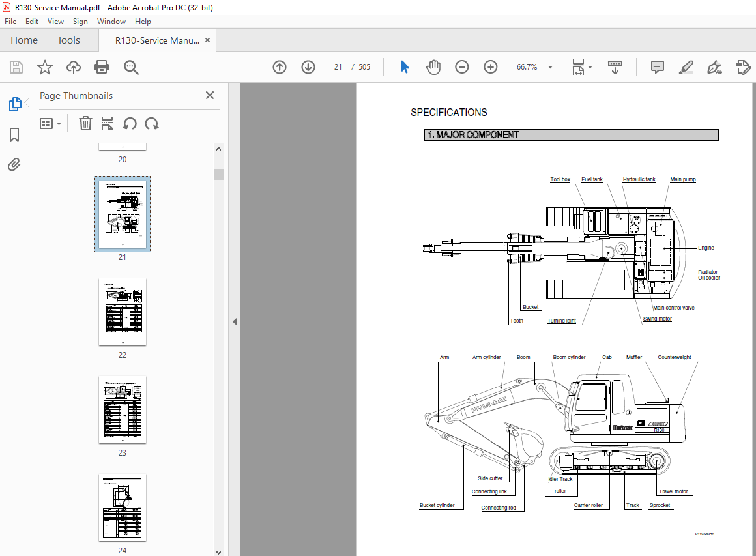Open thumbnail options dropdown

click(50, 123)
